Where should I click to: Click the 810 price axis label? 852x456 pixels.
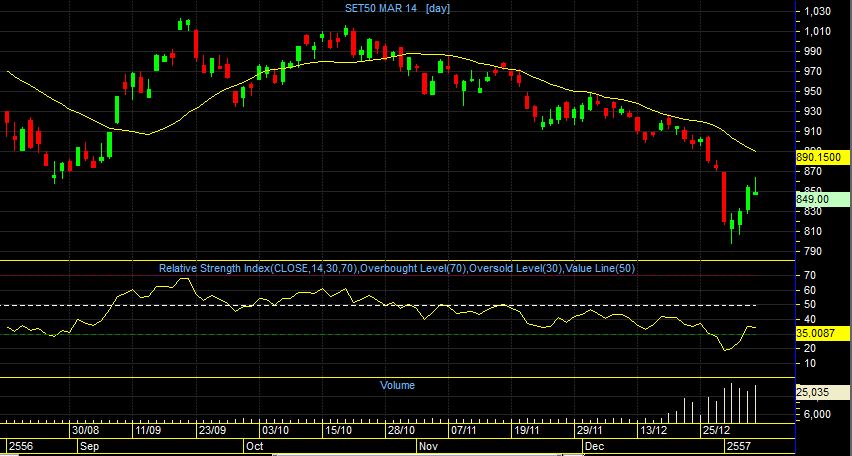pyautogui.click(x=815, y=232)
